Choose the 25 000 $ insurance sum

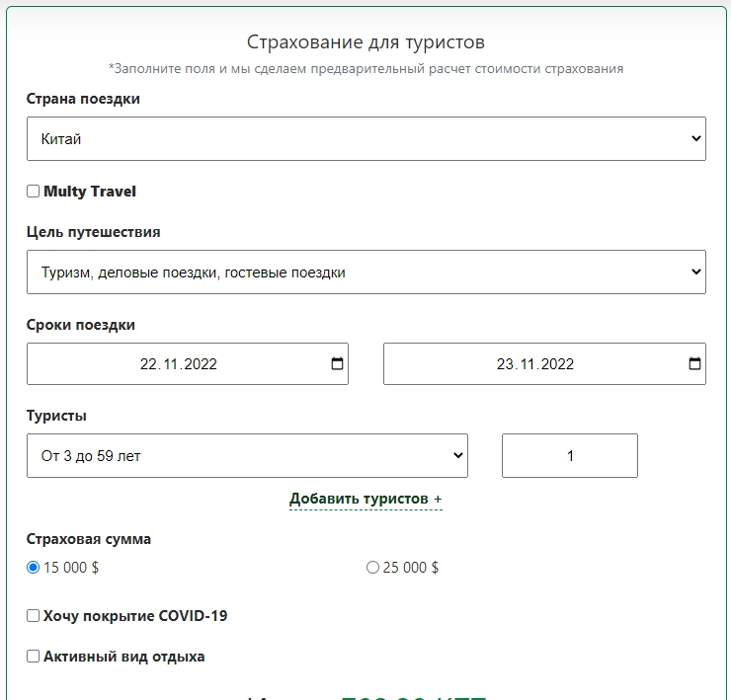pyautogui.click(x=372, y=568)
